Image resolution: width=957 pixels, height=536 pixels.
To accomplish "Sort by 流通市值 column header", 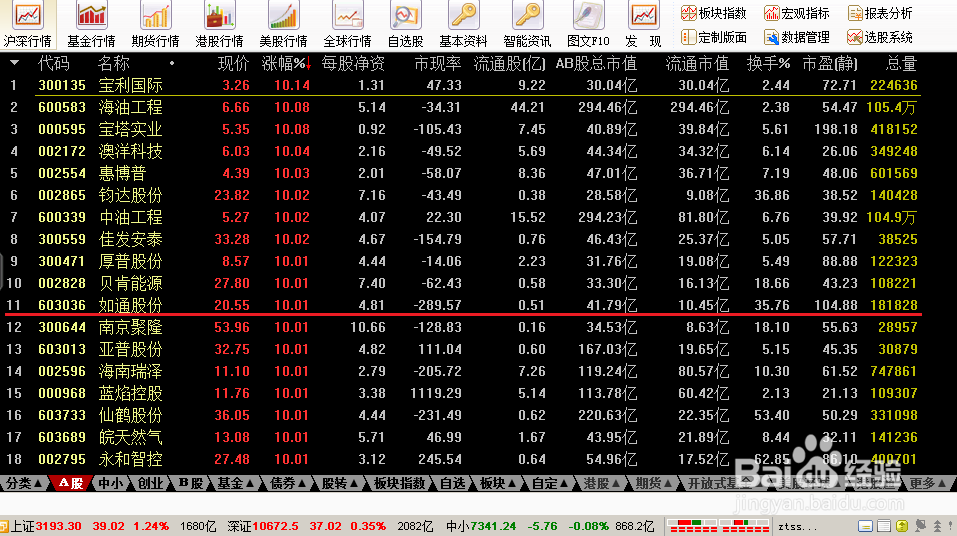I will pos(697,63).
